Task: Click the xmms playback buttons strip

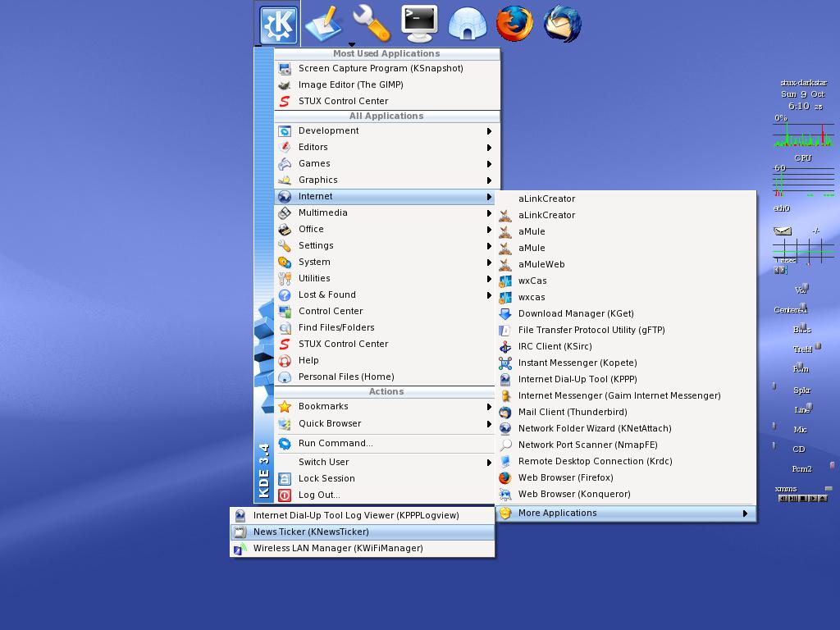Action: click(x=802, y=498)
